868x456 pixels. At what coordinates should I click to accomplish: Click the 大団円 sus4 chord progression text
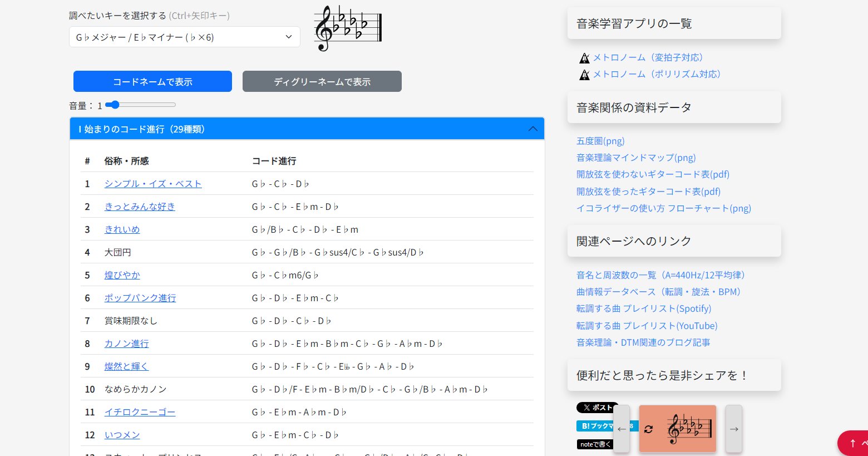click(337, 252)
